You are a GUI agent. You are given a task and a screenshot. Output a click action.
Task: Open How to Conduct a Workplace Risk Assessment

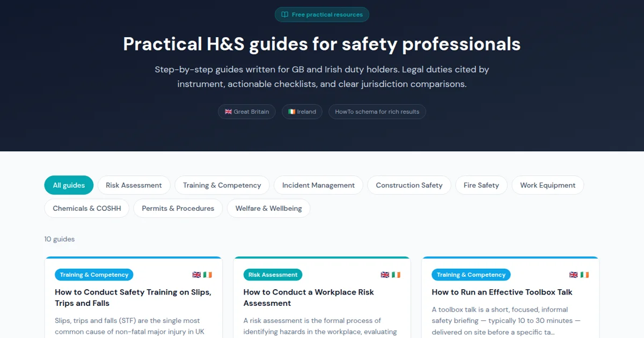coord(309,298)
